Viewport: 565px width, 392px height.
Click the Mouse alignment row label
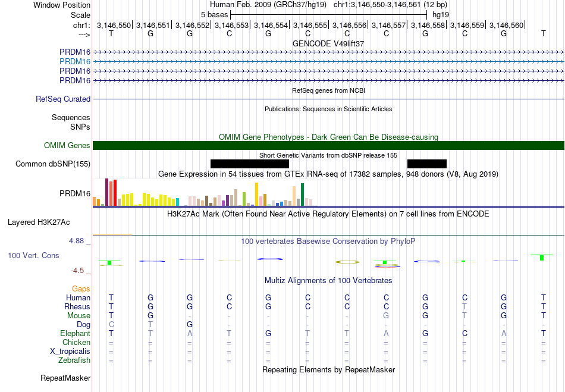pos(79,316)
